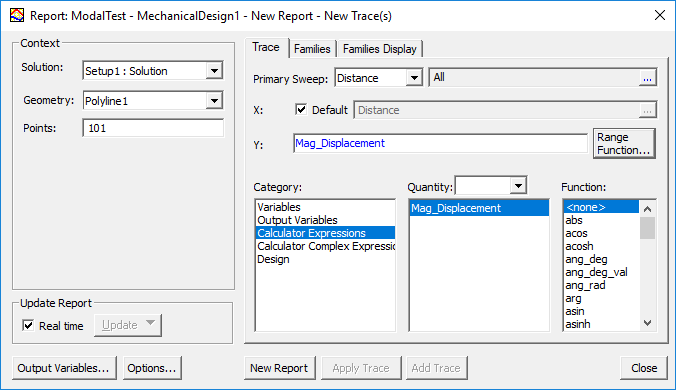The width and height of the screenshot is (676, 390).
Task: Select abs function
Action: click(601, 220)
